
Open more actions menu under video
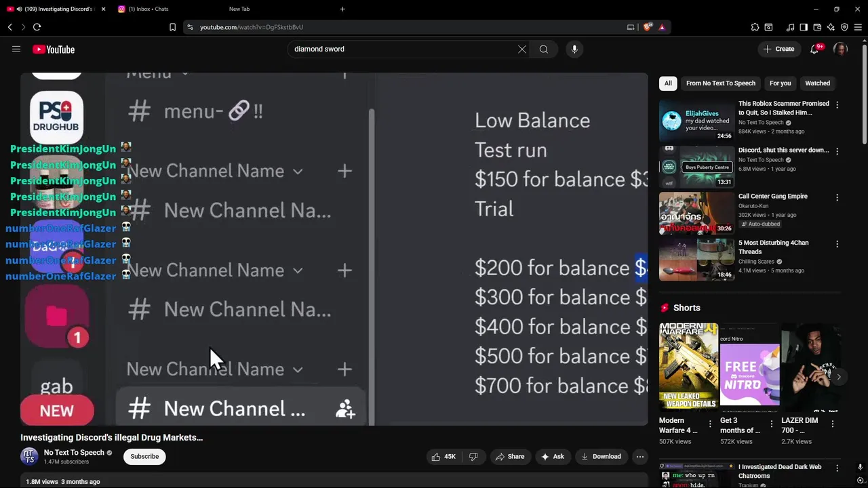639,457
